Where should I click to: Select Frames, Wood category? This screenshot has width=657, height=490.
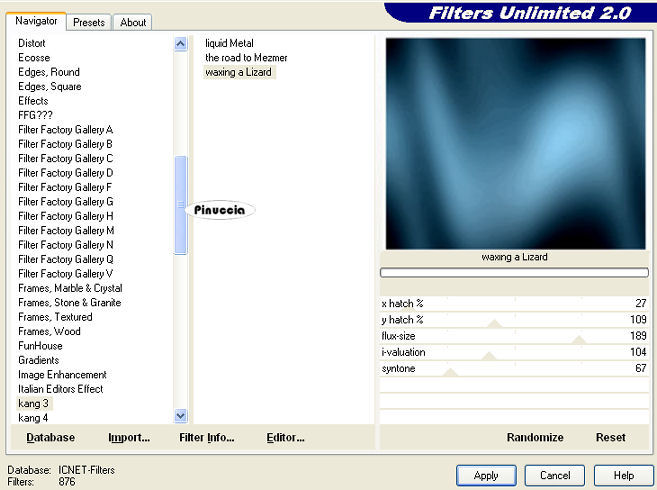pos(49,331)
